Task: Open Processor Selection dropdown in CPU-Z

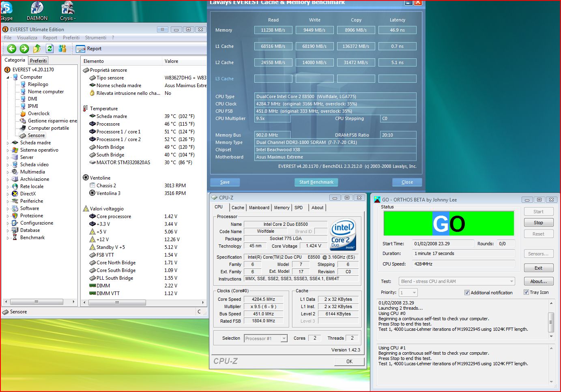Action: (266, 338)
